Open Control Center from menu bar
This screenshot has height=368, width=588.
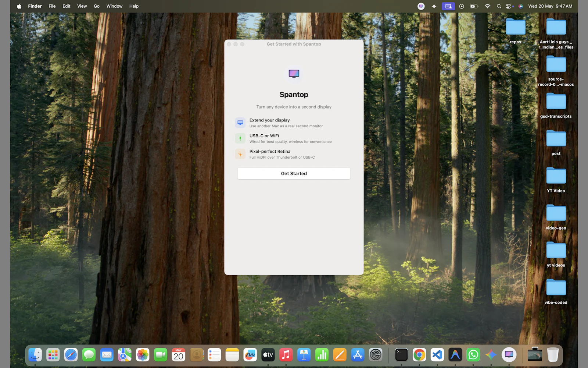tap(509, 6)
